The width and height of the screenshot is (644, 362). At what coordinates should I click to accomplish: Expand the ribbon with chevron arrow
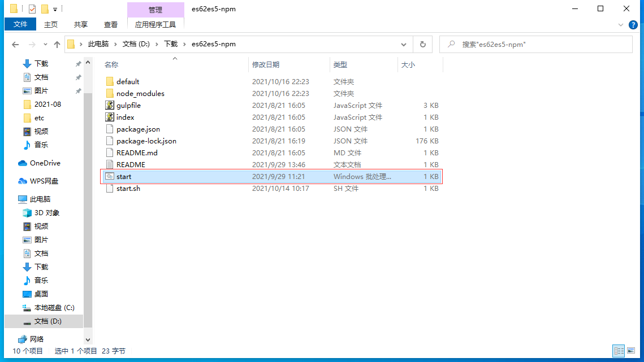621,25
